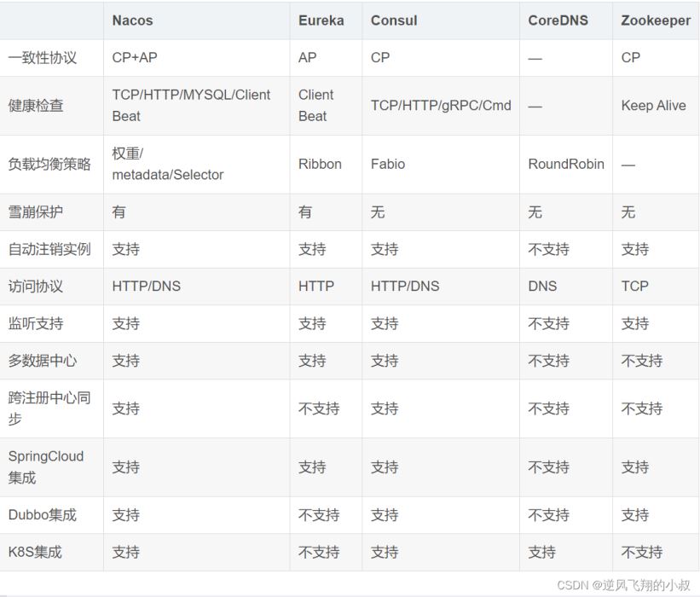Click the 访问协议 row label
Image resolution: width=700 pixels, height=597 pixels.
[x=36, y=287]
